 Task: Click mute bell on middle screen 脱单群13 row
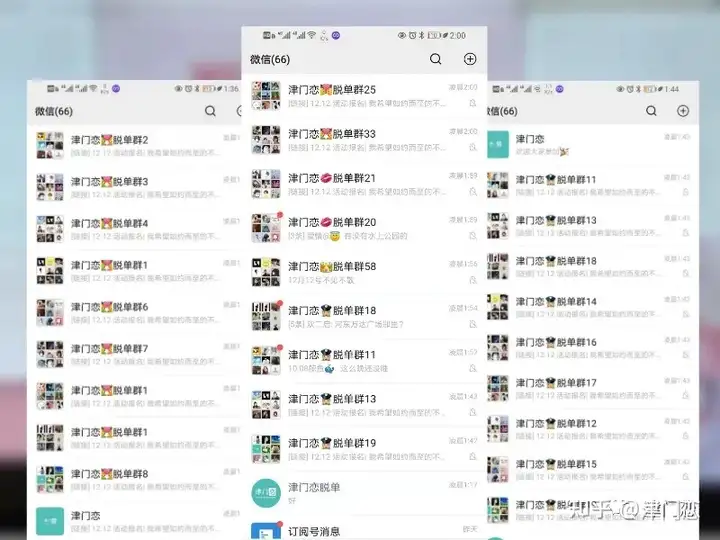click(x=472, y=412)
